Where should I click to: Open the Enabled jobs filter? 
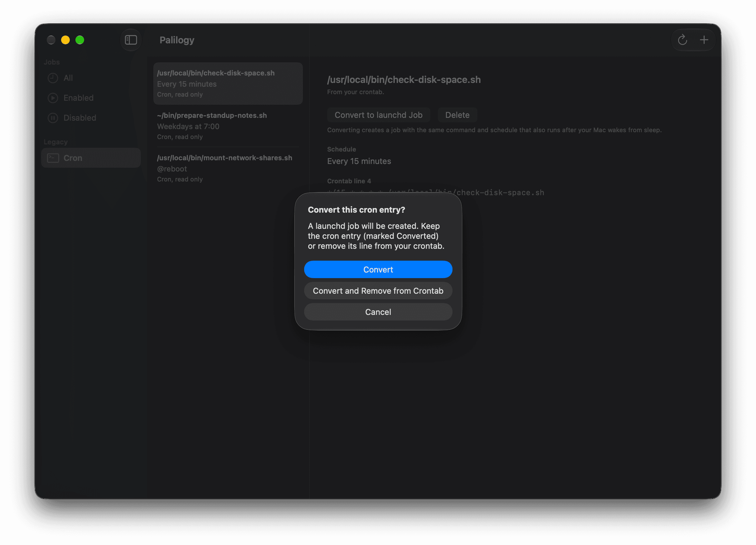91,98
